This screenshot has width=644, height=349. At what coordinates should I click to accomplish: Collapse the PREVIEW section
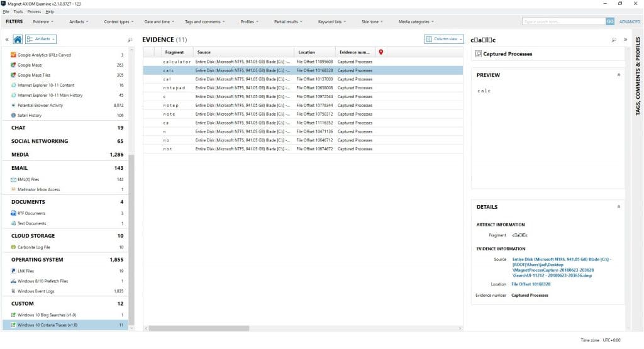point(619,75)
